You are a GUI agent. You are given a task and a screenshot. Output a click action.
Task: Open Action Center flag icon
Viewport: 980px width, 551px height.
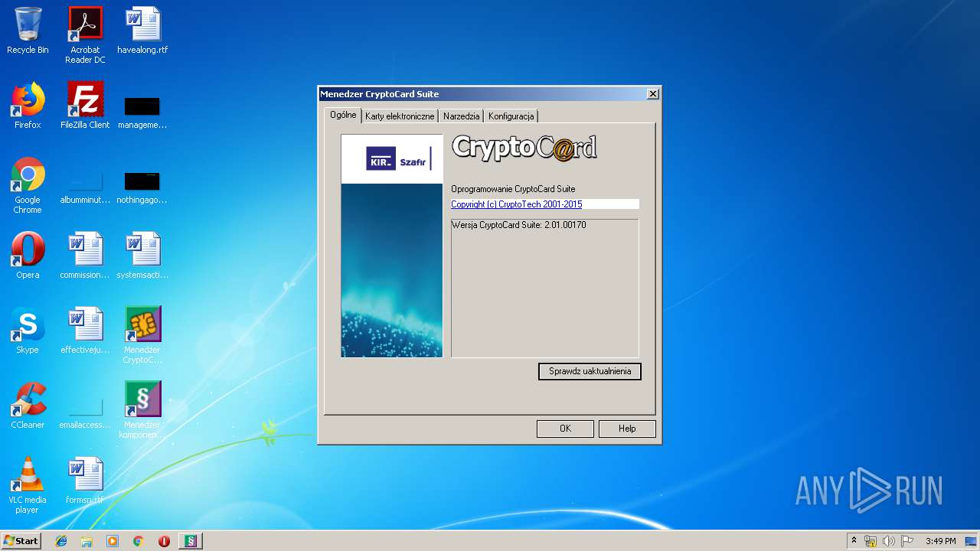pos(907,541)
